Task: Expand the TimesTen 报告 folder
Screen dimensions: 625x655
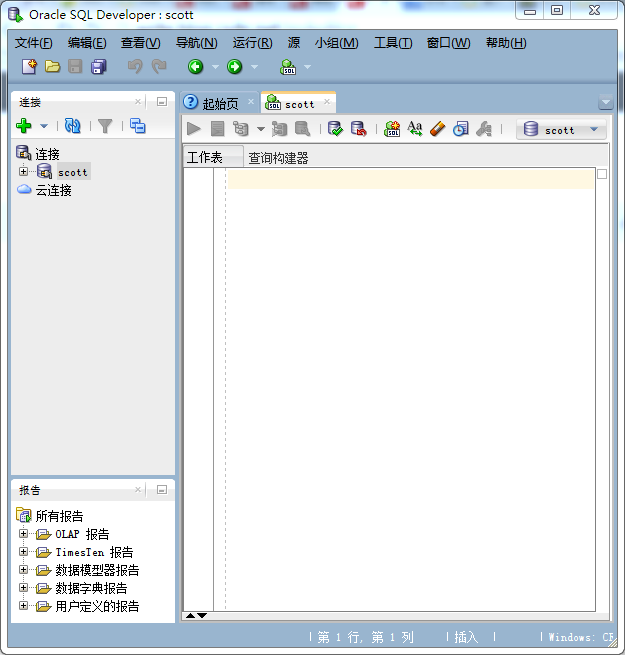Action: pyautogui.click(x=23, y=551)
